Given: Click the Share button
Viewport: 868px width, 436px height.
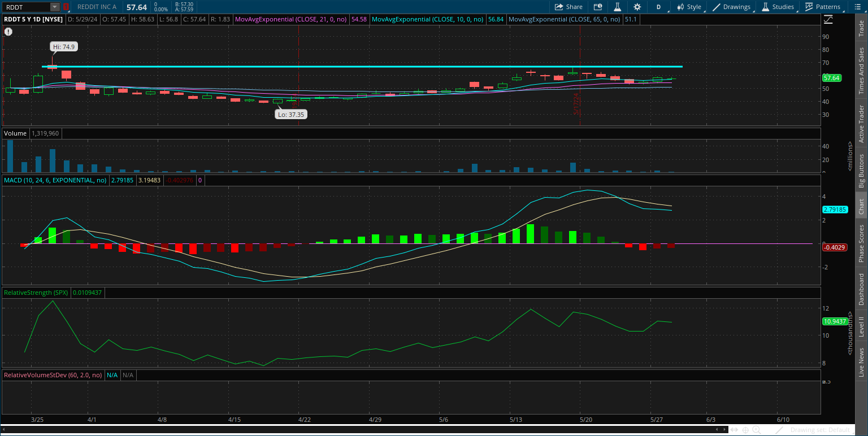Looking at the screenshot, I should point(568,7).
